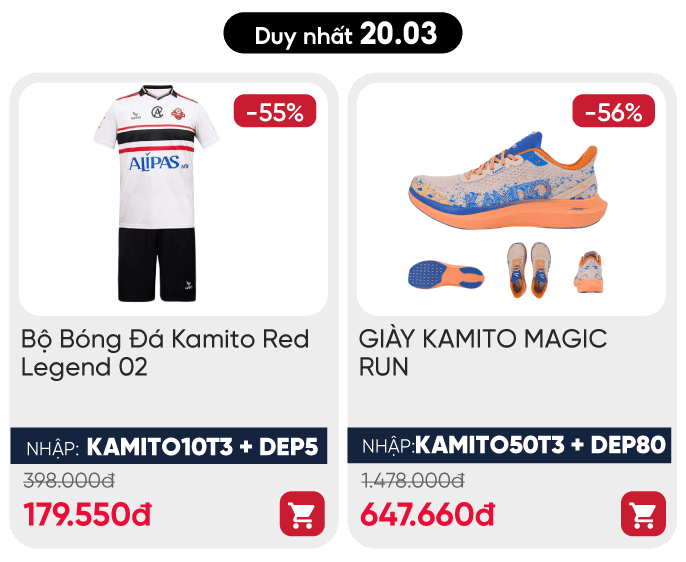
Task: Add Kamito Magic Run shoes to cart
Action: (x=643, y=513)
